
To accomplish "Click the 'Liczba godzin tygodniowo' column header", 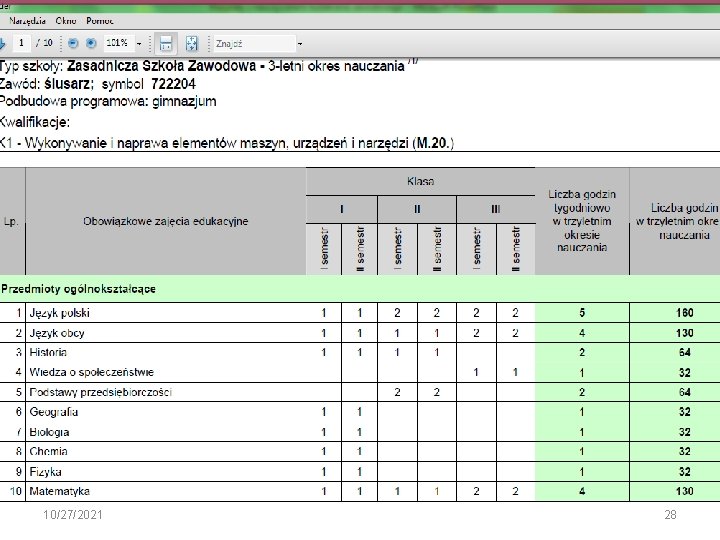I will (582, 221).
